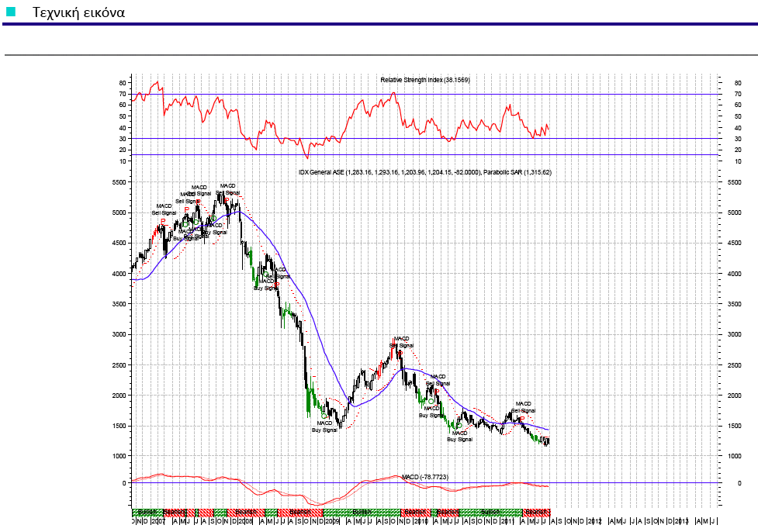This screenshot has width=758, height=532.
Task: Click the 2012 year label on time axis
Action: tap(594, 521)
